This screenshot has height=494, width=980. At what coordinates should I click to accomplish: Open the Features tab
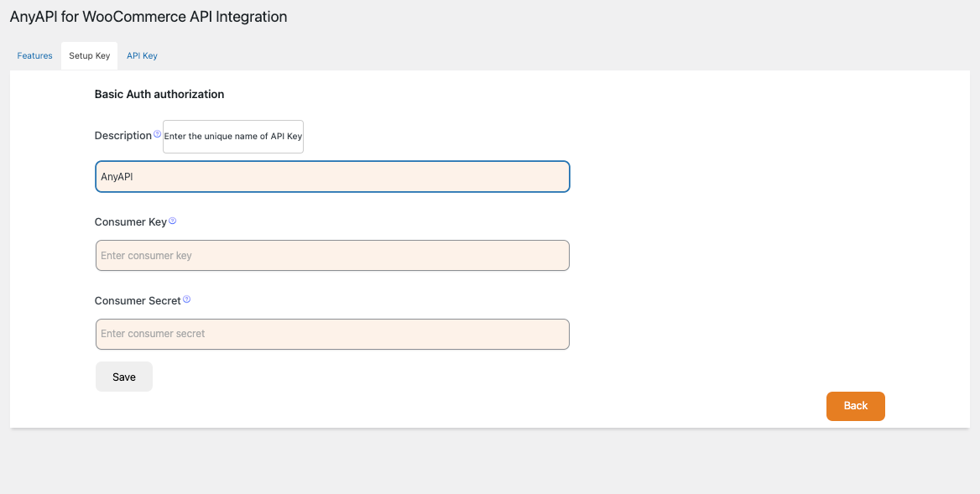(x=35, y=56)
